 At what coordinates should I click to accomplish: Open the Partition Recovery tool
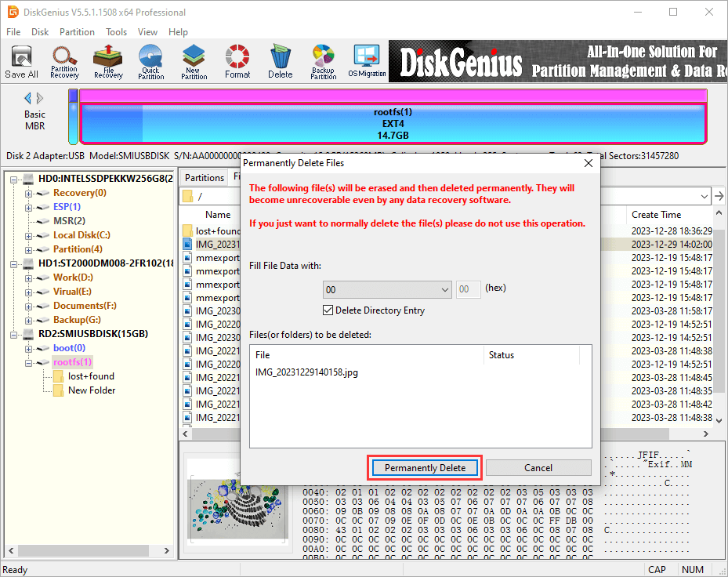(x=64, y=62)
